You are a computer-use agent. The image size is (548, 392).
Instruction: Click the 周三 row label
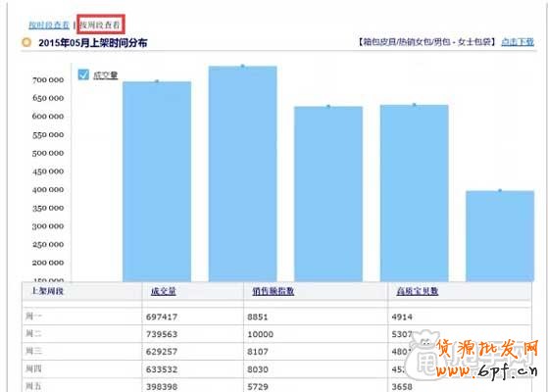pos(33,351)
